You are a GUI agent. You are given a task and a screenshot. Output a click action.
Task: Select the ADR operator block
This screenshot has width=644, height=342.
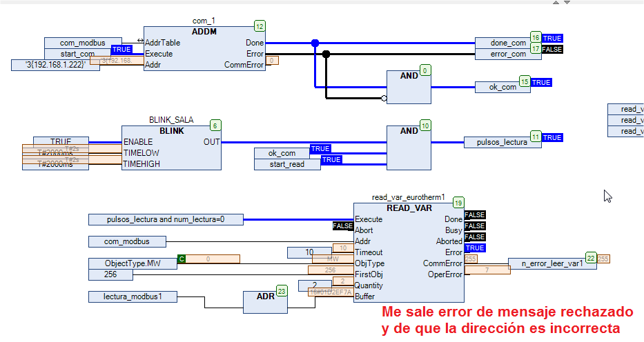265,302
